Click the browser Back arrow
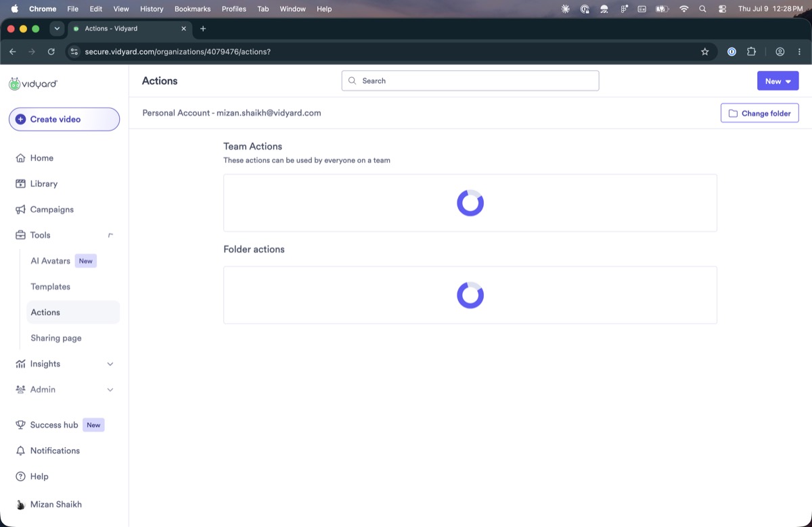Viewport: 812px width, 527px height. click(x=12, y=51)
